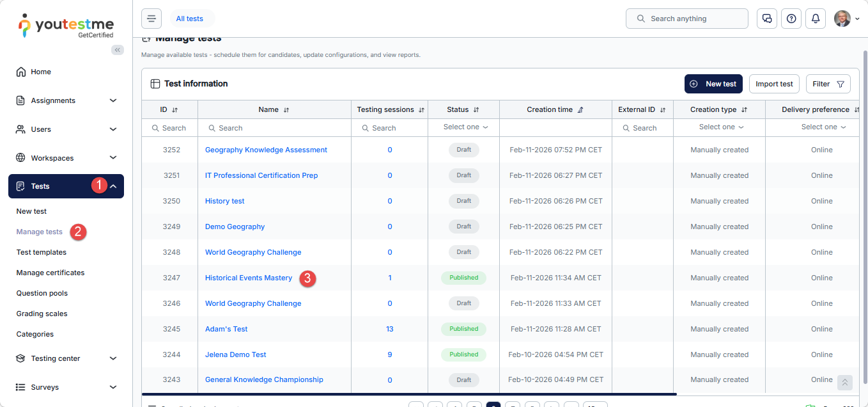Open Status filter dropdown
Screen dimensions: 868x407
[x=465, y=127]
